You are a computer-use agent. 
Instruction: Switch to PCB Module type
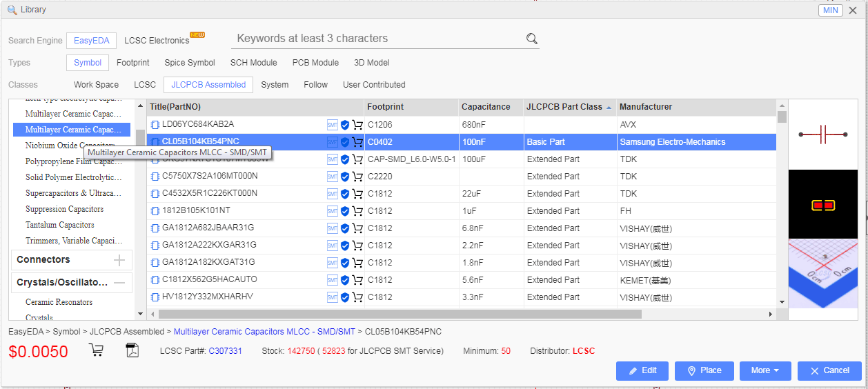315,63
